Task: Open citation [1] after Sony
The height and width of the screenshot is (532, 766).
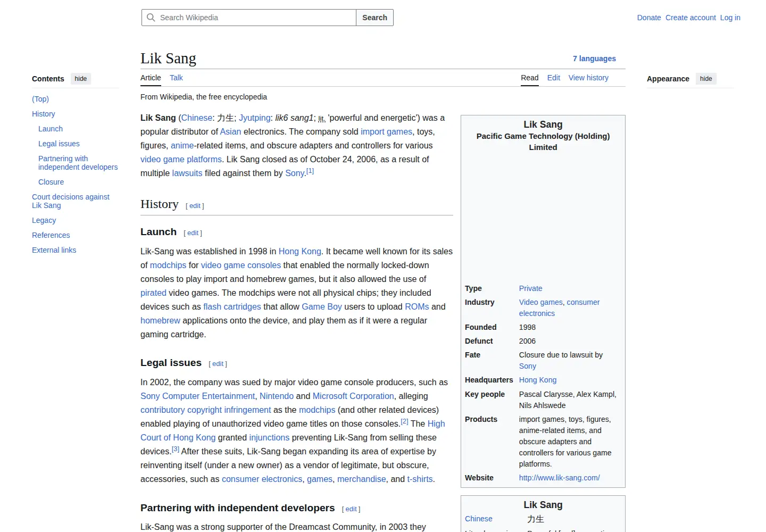Action: click(x=310, y=171)
